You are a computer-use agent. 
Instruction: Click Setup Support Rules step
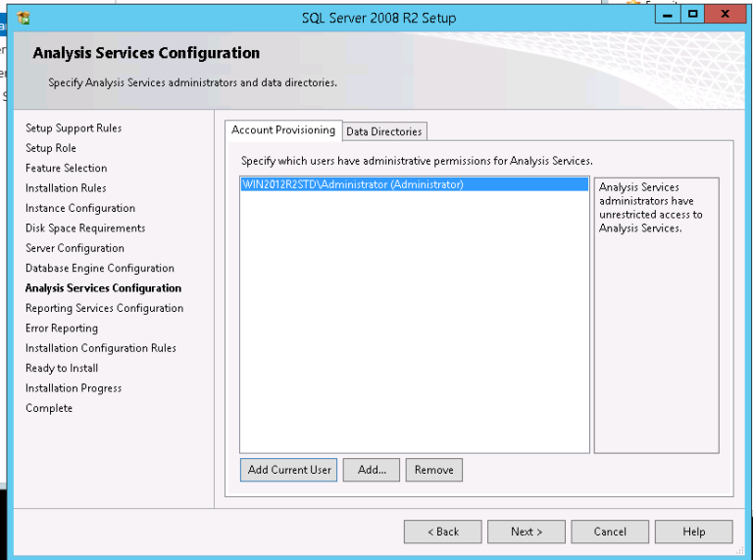tap(74, 128)
